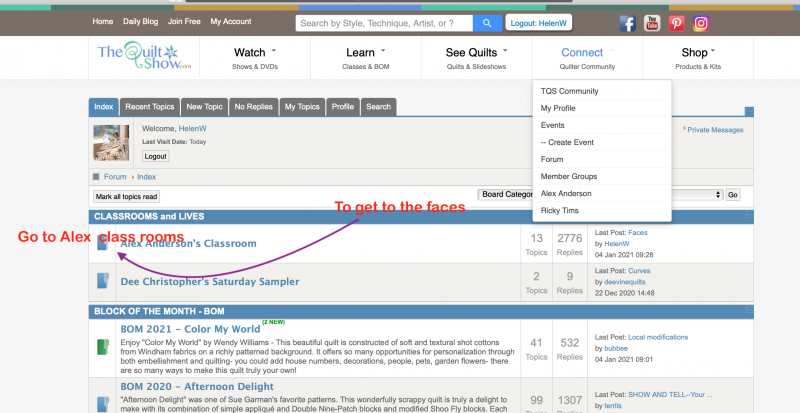The width and height of the screenshot is (800, 413).
Task: Open the No Replies tab
Action: point(253,107)
